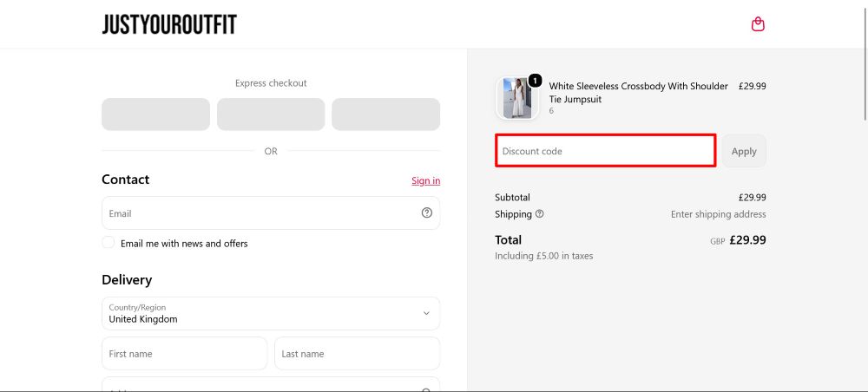Click the Express checkout heading

click(x=271, y=83)
